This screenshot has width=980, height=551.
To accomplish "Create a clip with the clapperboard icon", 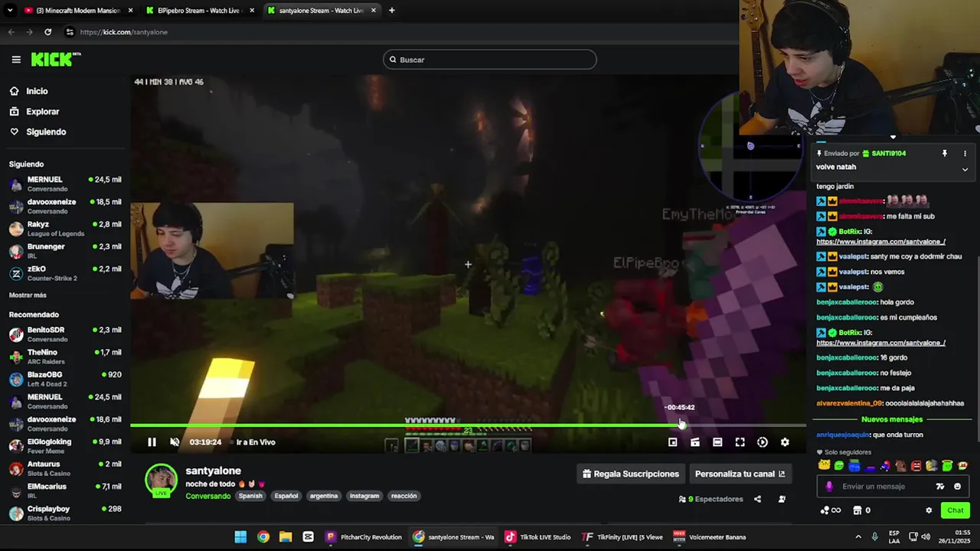I will pos(694,442).
